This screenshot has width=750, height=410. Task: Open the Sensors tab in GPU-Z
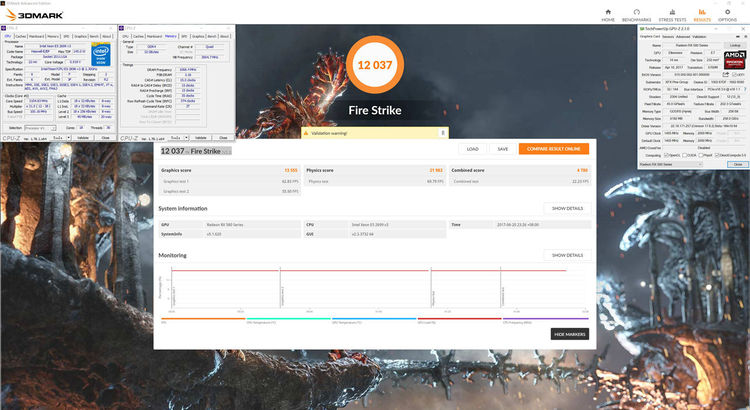(x=668, y=37)
